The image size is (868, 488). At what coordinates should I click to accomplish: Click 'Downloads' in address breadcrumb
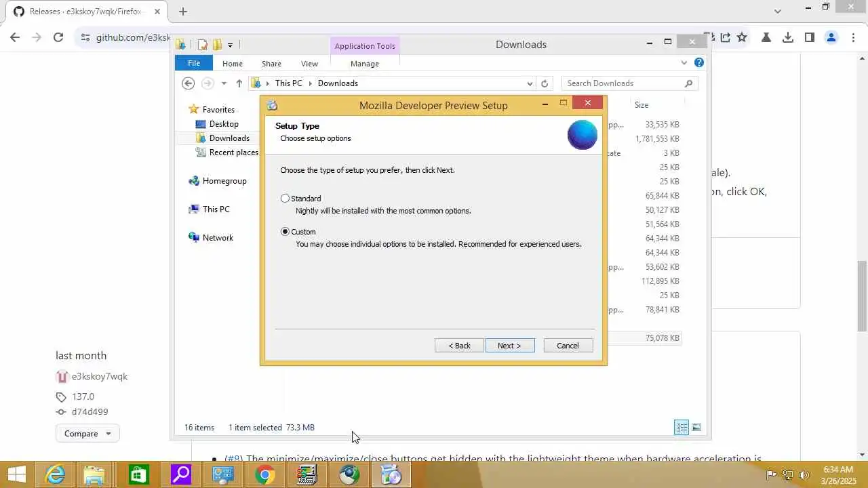tap(338, 83)
